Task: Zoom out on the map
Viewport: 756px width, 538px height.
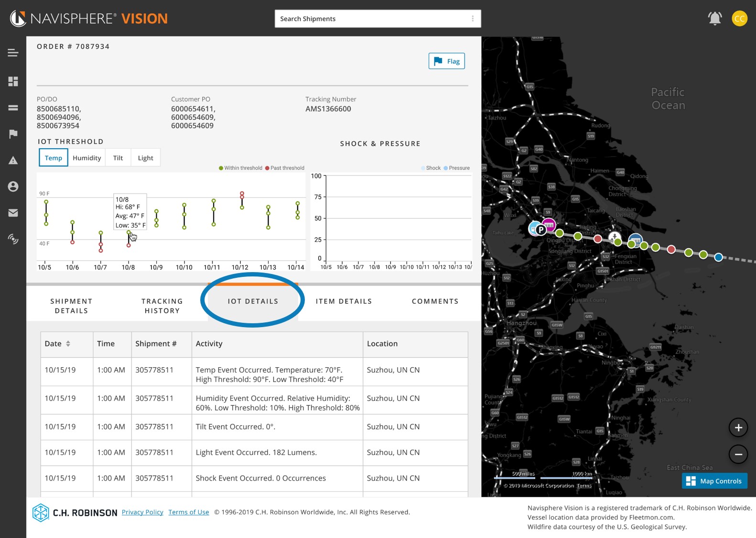Action: [x=738, y=454]
